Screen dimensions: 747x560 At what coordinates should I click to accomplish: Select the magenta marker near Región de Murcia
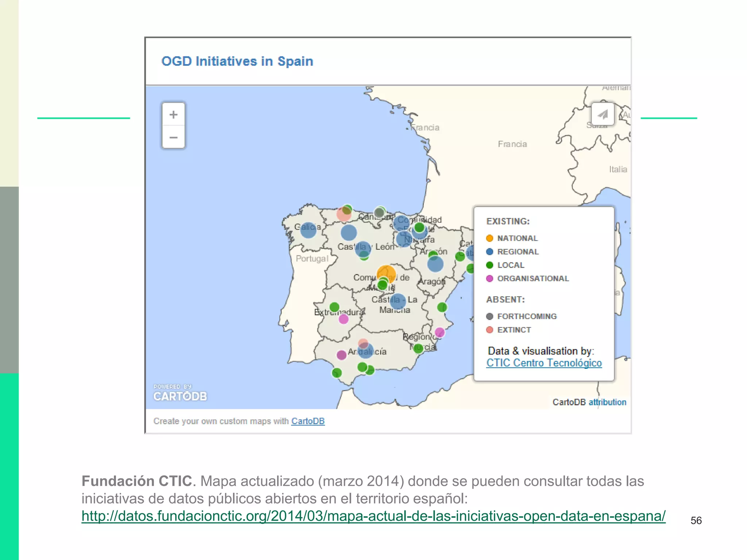click(440, 332)
